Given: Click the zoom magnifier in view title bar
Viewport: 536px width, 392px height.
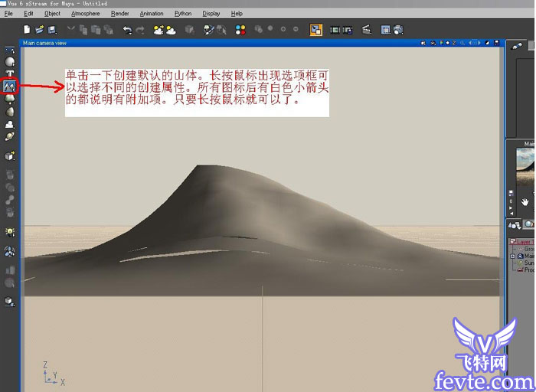Looking at the screenshot, I should [x=462, y=43].
